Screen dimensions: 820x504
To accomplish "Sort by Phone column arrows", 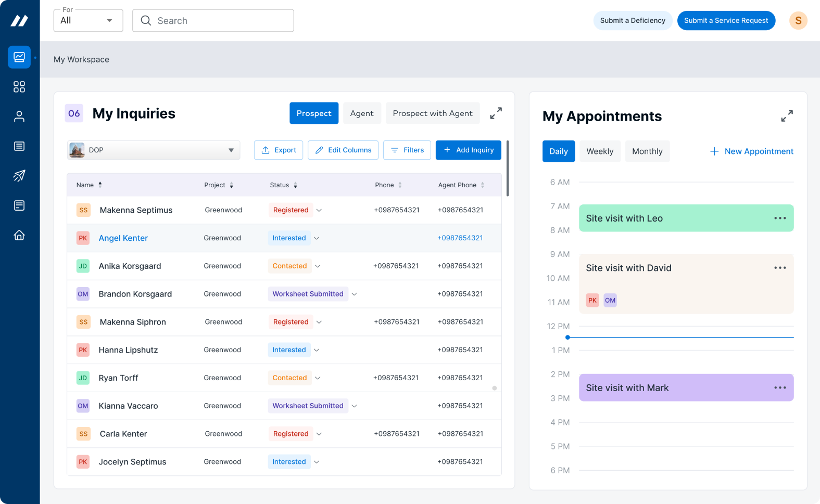I will coord(400,185).
